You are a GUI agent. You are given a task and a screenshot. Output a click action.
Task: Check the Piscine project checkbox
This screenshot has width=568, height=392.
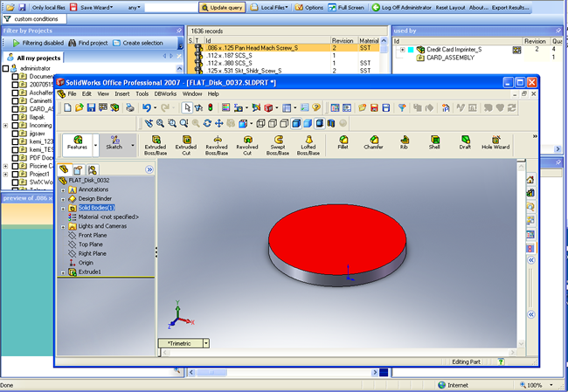tap(15, 166)
